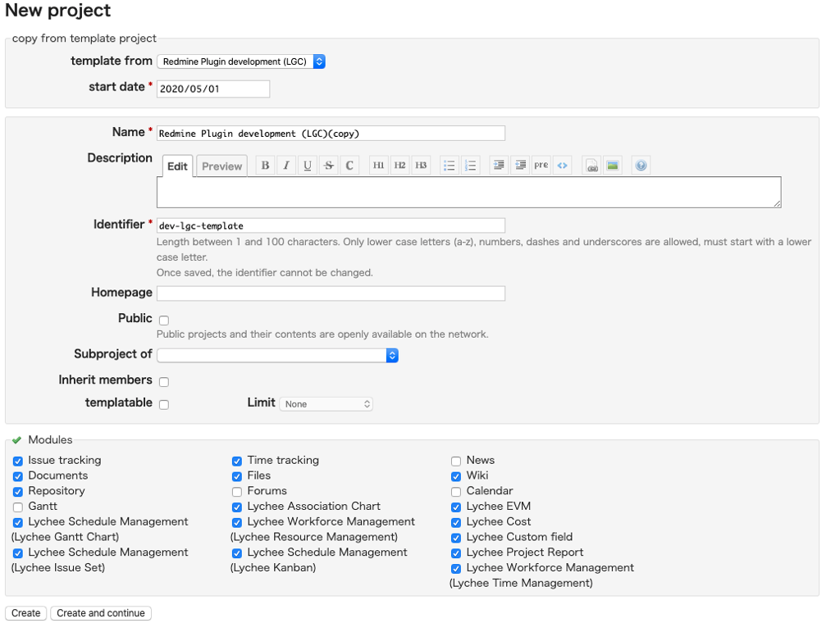Screen dimensions: 840x623
Task: Uncheck Lychee Association Chart module
Action: pos(237,507)
